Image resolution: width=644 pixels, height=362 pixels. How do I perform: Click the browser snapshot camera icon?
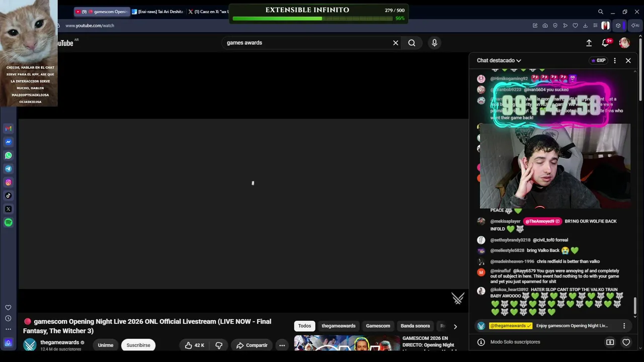coord(545,26)
